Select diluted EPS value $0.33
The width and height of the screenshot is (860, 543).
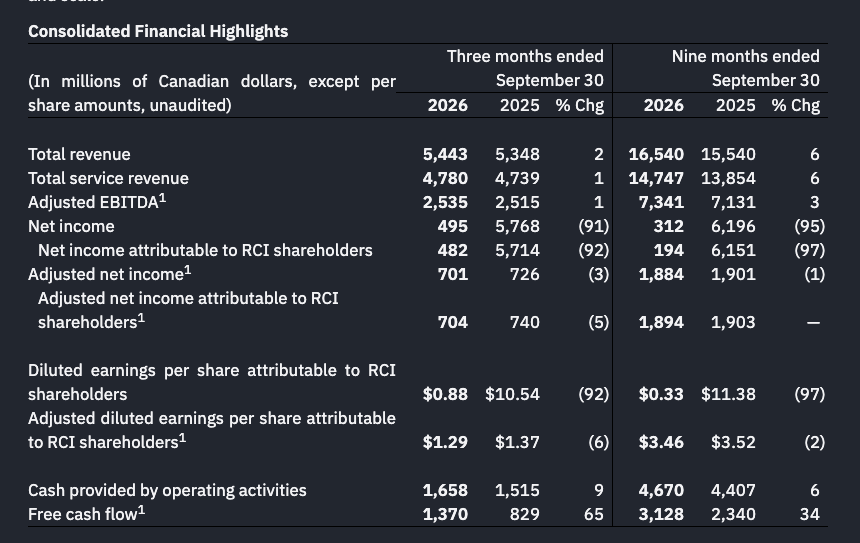point(661,394)
